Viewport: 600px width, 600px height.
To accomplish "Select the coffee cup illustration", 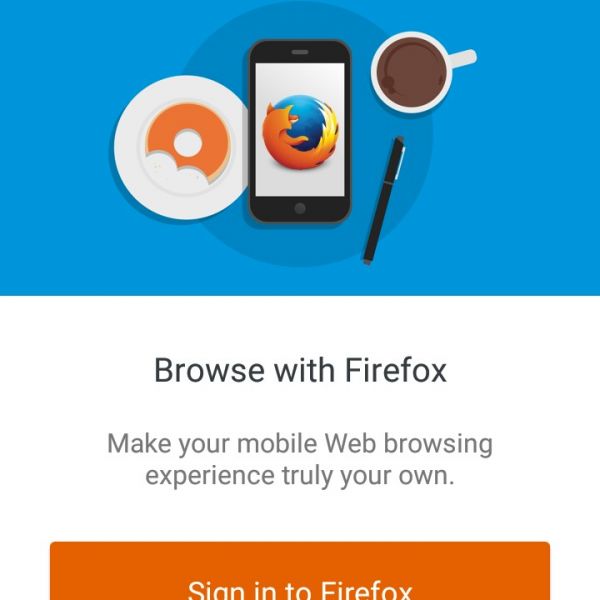I will pyautogui.click(x=423, y=73).
